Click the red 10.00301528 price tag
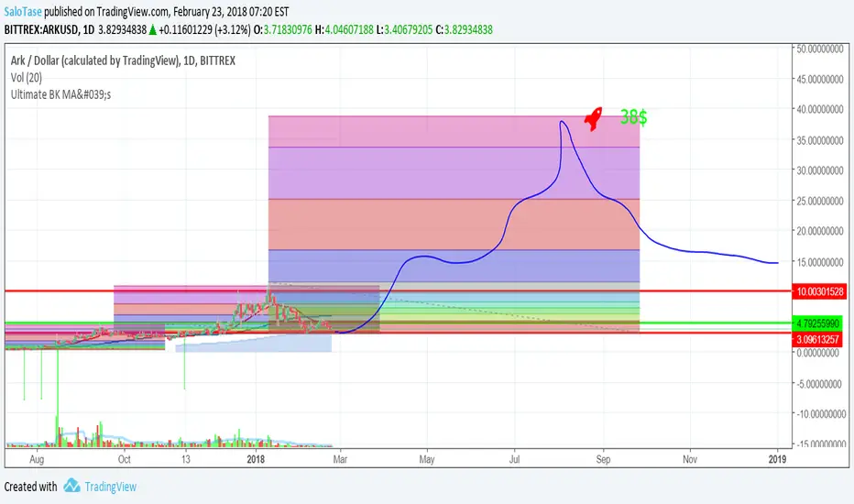This screenshot has height=504, width=854. pyautogui.click(x=819, y=291)
